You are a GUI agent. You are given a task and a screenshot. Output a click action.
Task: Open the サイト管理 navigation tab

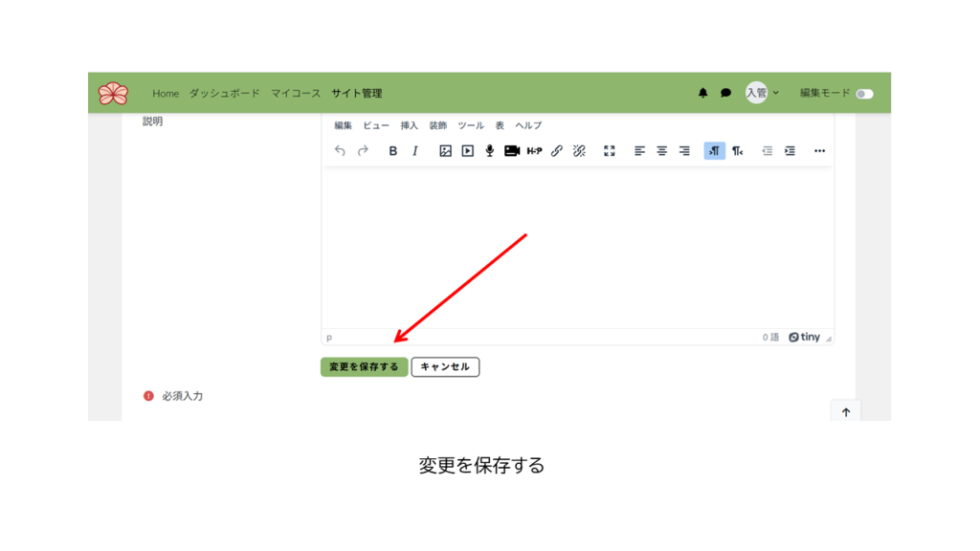(x=356, y=93)
